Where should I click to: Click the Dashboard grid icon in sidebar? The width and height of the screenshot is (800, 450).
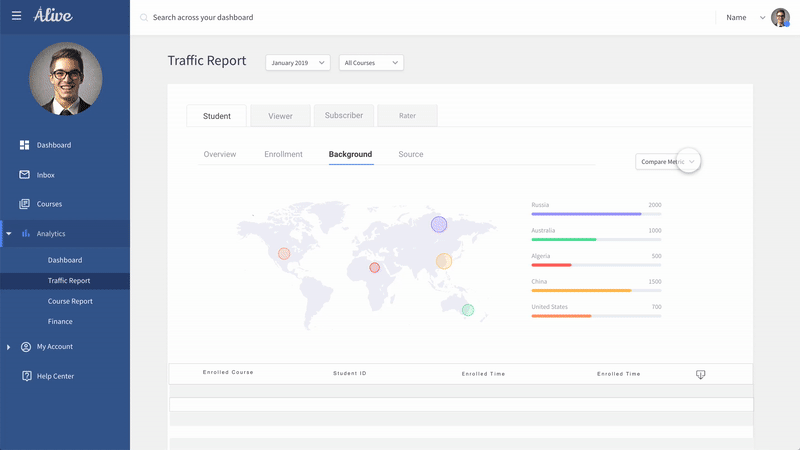click(x=24, y=145)
